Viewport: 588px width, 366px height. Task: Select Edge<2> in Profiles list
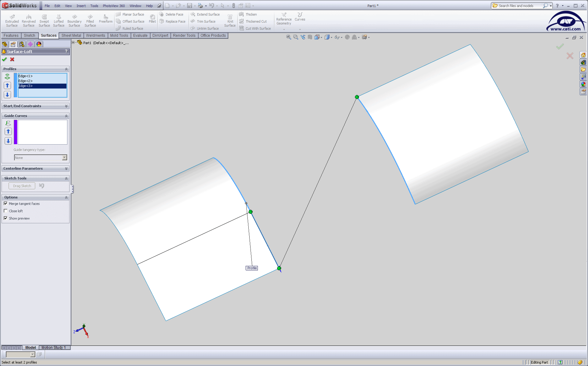click(25, 81)
